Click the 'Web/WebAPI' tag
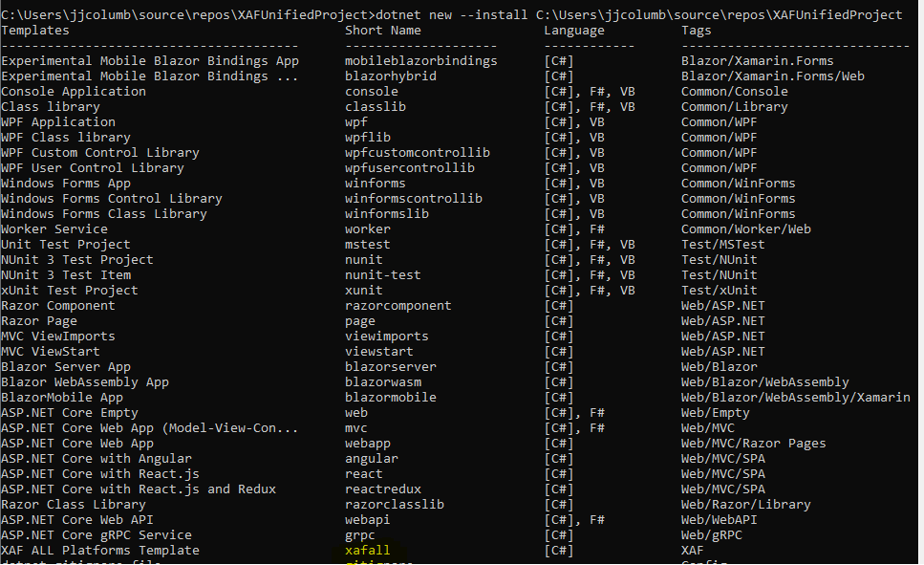The width and height of the screenshot is (924, 565). (720, 521)
